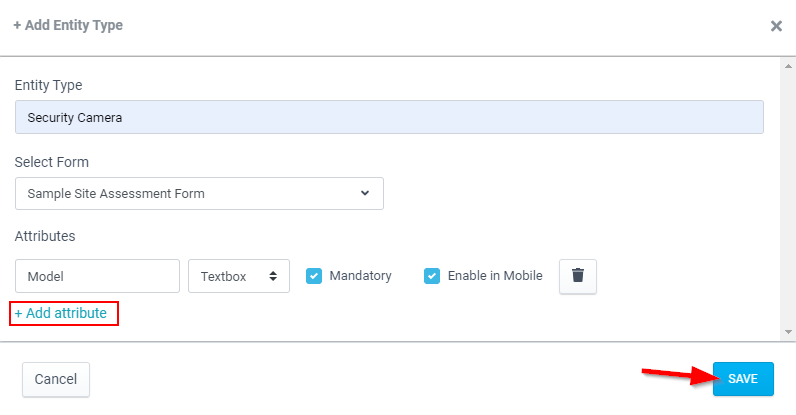Screen dimensions: 796x415
Task: Click the scrollbar up arrow
Action: [x=788, y=66]
